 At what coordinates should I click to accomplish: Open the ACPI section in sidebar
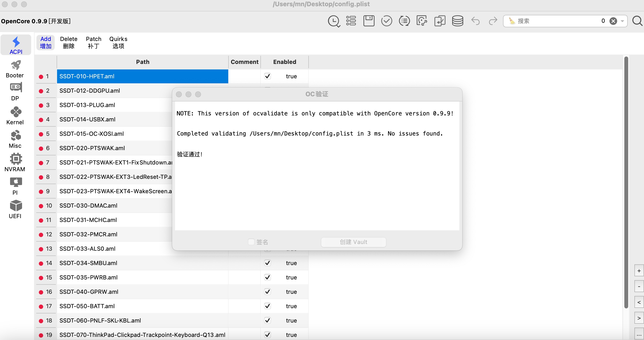(x=16, y=45)
